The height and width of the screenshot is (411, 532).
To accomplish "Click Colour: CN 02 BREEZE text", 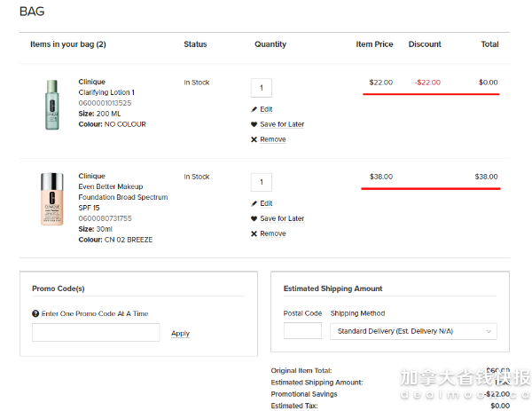I will 115,240.
